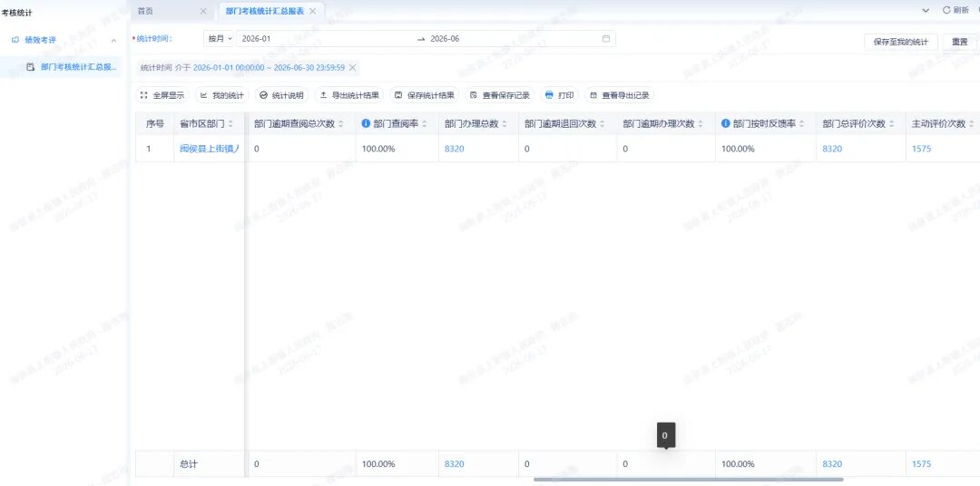Click 保存统计结果 toolbar button

[425, 95]
